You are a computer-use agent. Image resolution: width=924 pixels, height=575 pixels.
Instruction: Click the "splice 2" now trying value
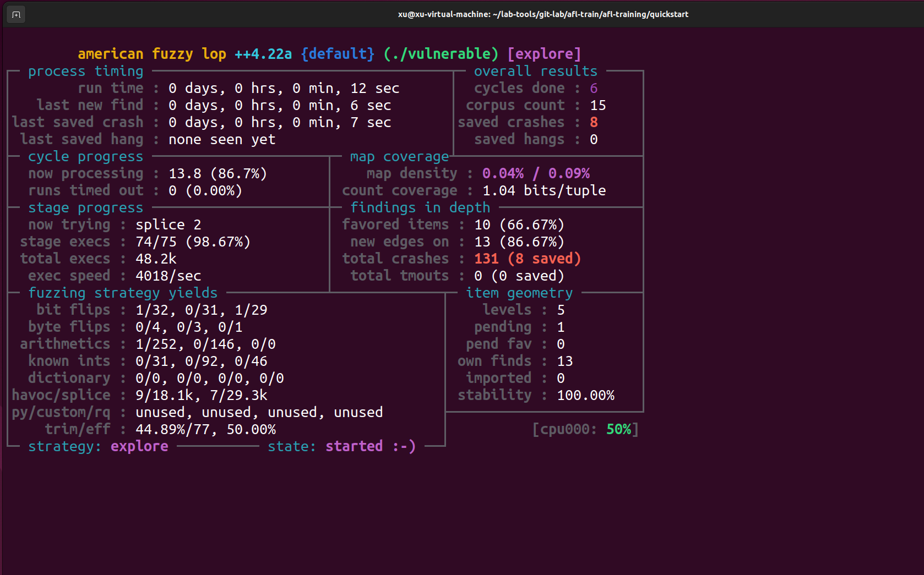click(x=168, y=224)
